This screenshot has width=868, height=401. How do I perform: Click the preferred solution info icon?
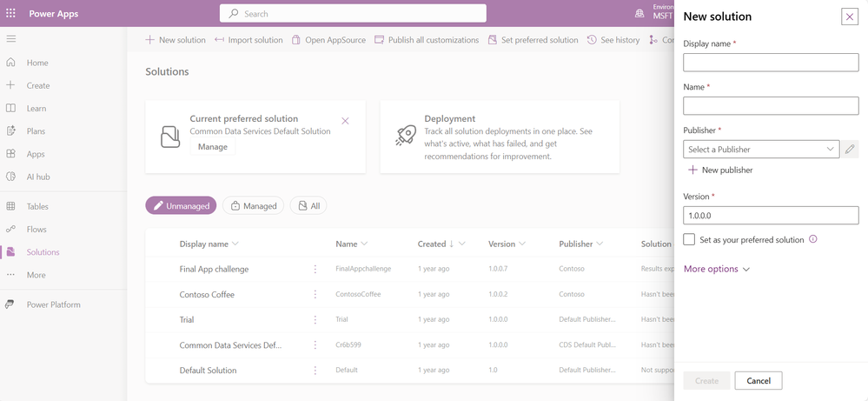click(812, 239)
